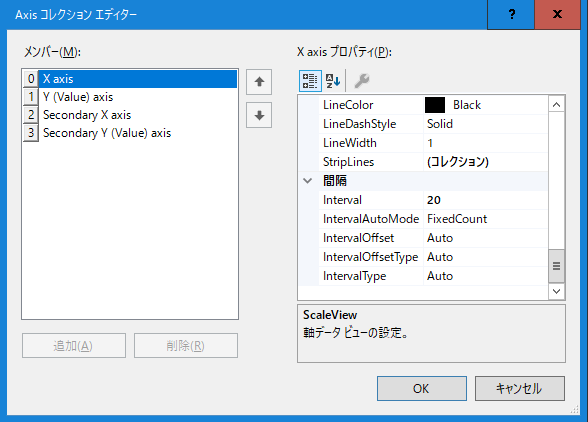Close the Axis collection editor dialog
This screenshot has height=422, width=588.
(557, 15)
